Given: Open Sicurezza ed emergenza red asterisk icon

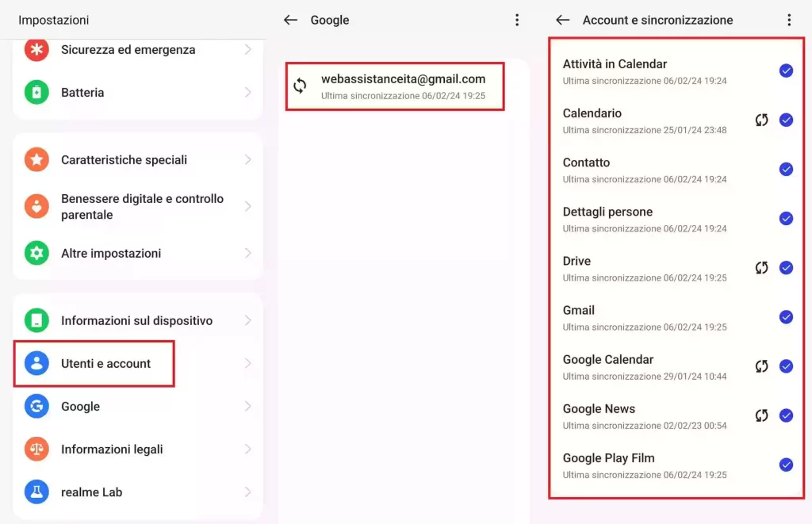Looking at the screenshot, I should pyautogui.click(x=36, y=50).
